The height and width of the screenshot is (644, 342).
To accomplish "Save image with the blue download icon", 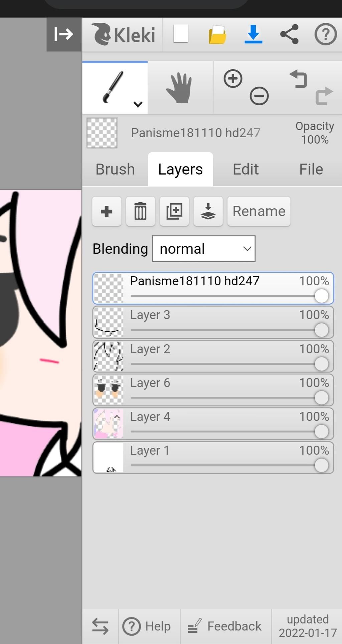I will 253,34.
